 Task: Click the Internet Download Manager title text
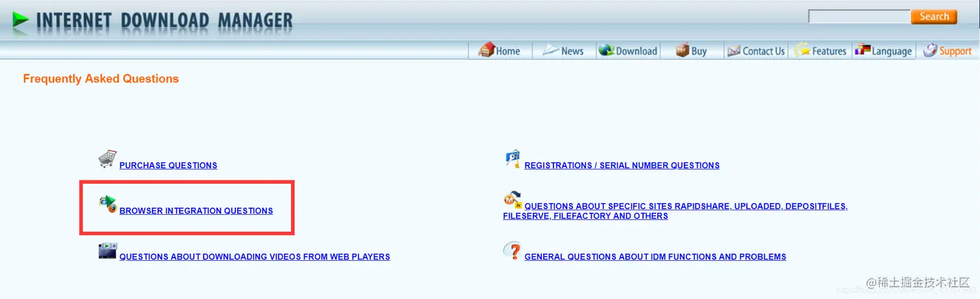click(165, 21)
